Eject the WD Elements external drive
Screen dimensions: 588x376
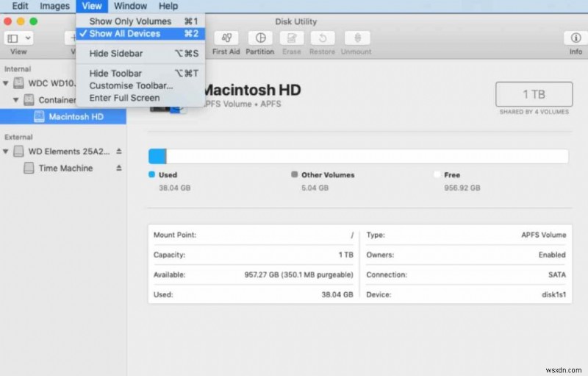pos(119,151)
